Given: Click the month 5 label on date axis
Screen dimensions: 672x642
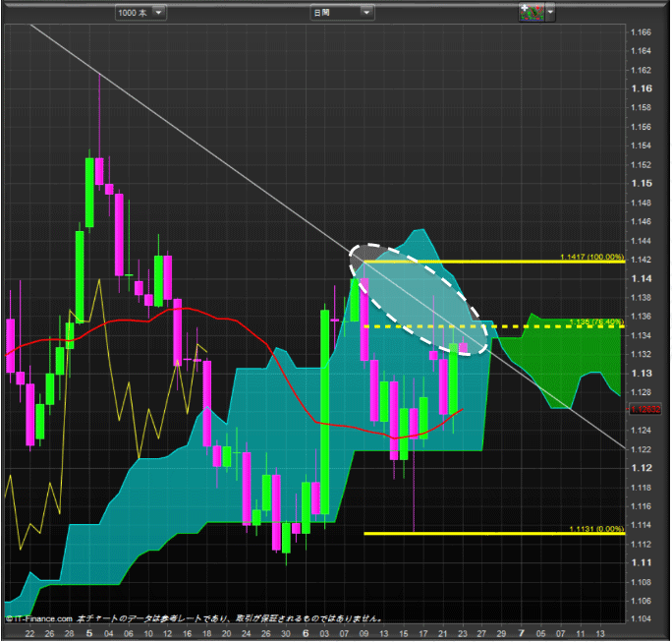Looking at the screenshot, I should (89, 633).
